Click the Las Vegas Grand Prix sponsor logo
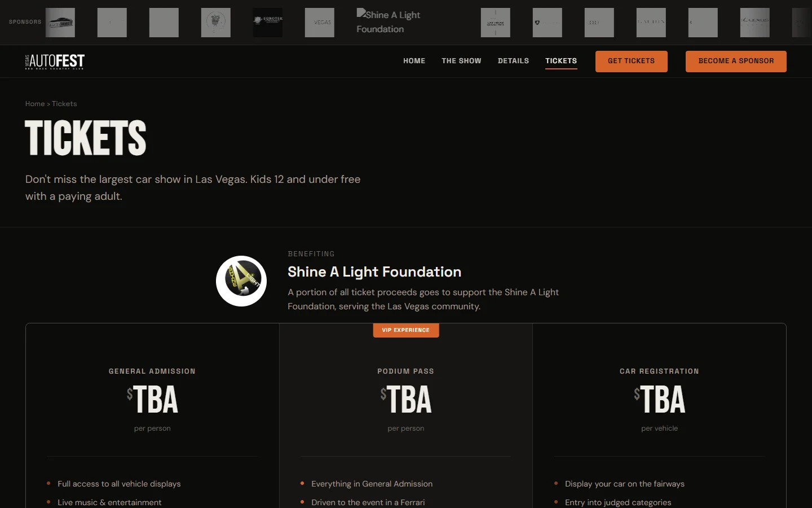The height and width of the screenshot is (508, 812). (x=495, y=23)
